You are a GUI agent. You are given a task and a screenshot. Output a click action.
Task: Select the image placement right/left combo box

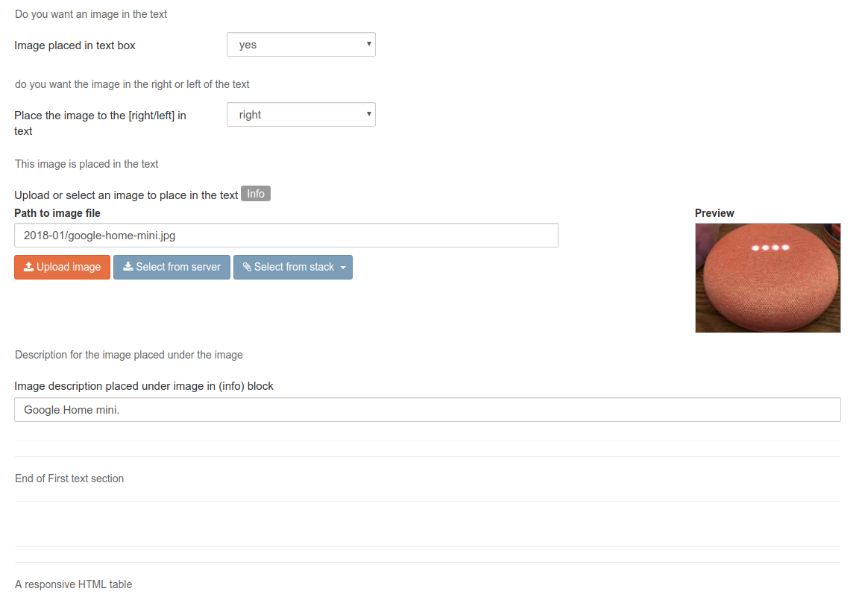301,115
